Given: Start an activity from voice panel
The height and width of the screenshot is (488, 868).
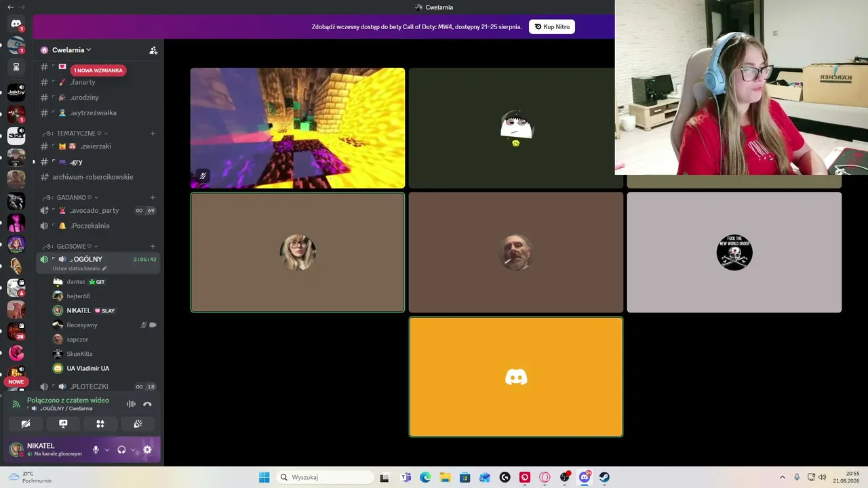Looking at the screenshot, I should point(100,424).
